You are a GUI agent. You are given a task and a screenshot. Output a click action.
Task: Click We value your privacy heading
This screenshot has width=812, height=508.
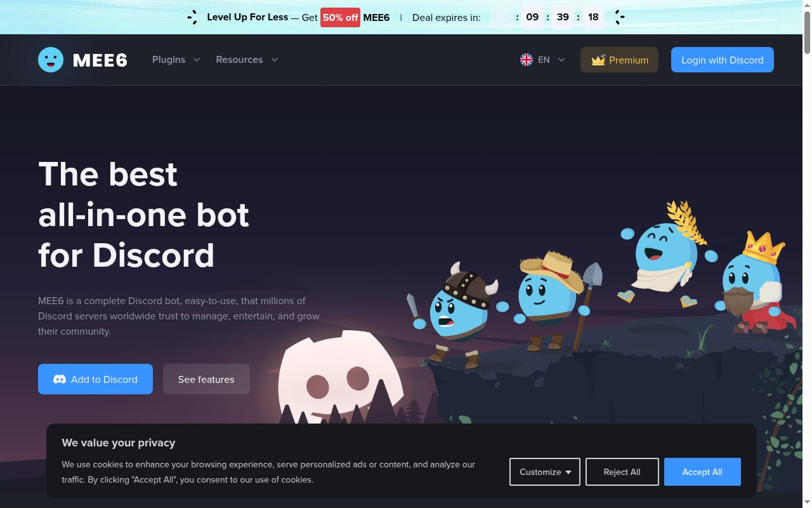tap(119, 443)
